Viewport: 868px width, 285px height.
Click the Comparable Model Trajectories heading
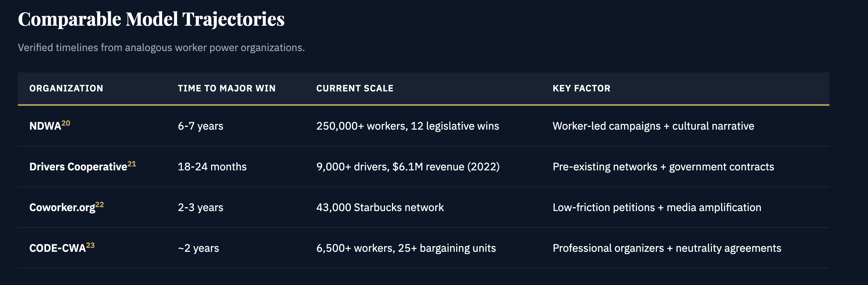(x=151, y=19)
